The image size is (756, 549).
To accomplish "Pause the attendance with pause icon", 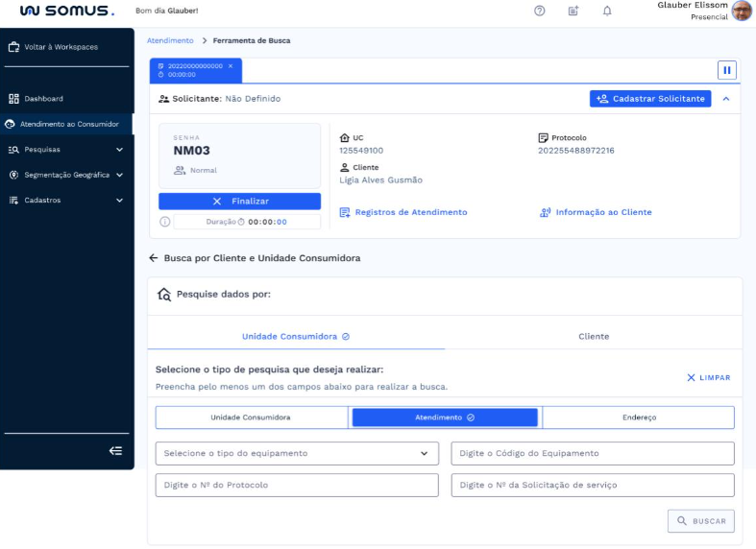I will click(727, 70).
